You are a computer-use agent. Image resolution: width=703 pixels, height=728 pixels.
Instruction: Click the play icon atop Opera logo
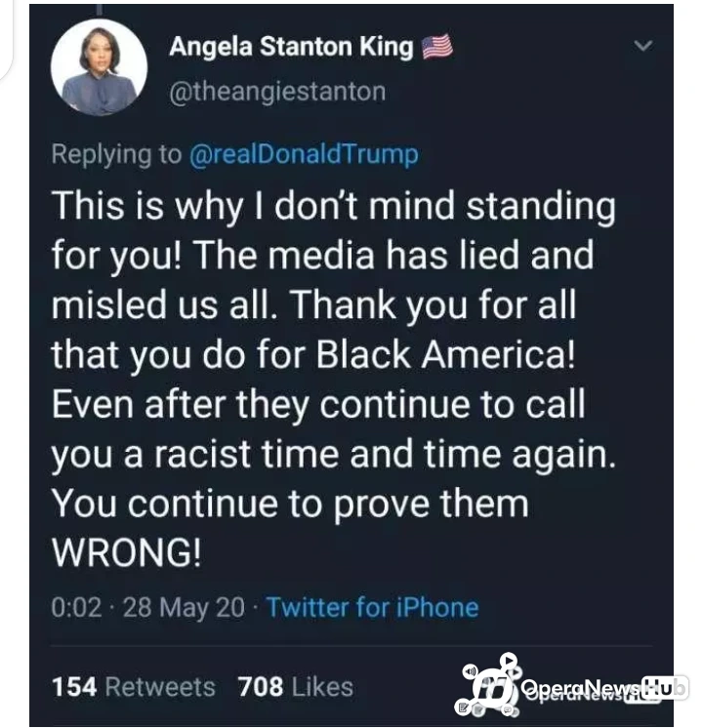tap(509, 660)
